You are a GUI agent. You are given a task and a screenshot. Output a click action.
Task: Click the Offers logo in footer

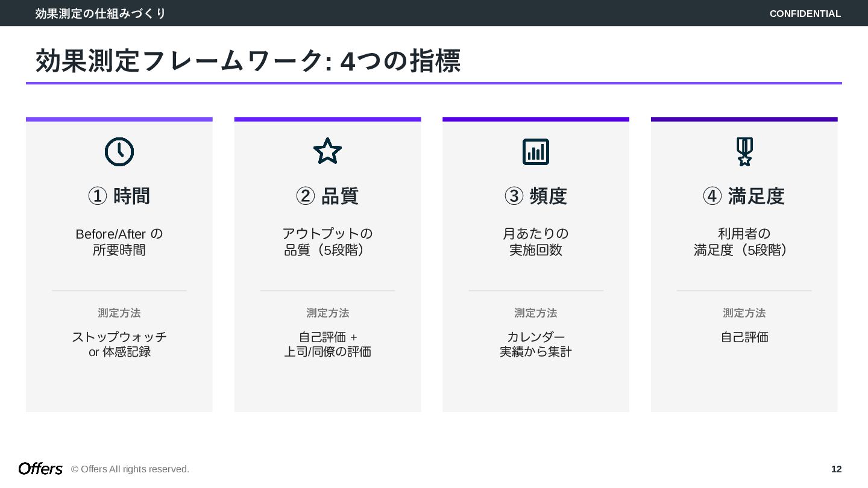pyautogui.click(x=40, y=469)
